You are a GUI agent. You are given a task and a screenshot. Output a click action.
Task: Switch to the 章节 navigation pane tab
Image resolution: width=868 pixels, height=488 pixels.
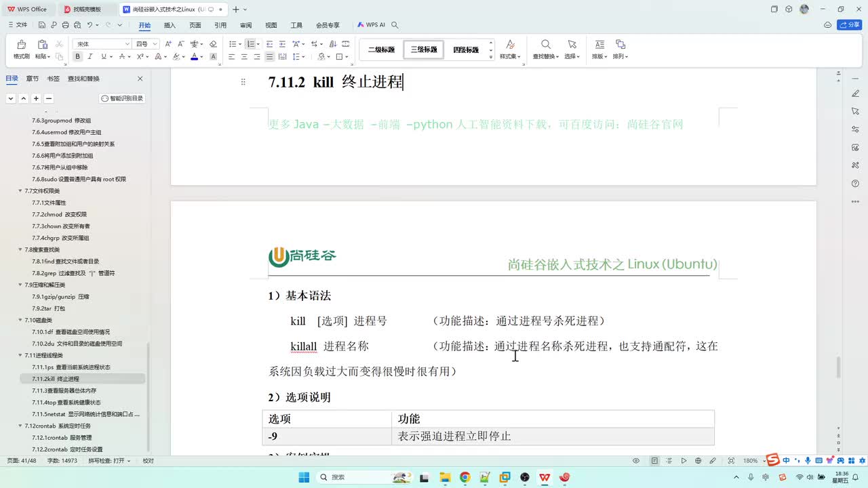(x=33, y=79)
